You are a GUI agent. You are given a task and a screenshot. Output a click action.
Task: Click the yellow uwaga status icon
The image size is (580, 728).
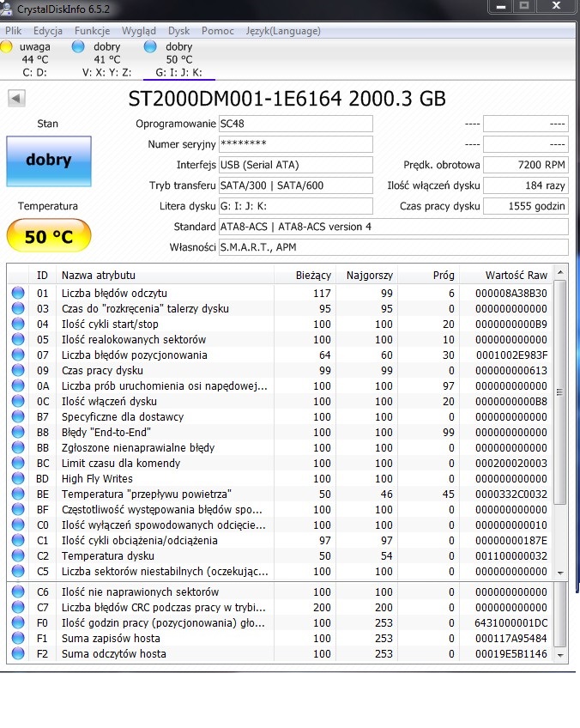click(7, 47)
